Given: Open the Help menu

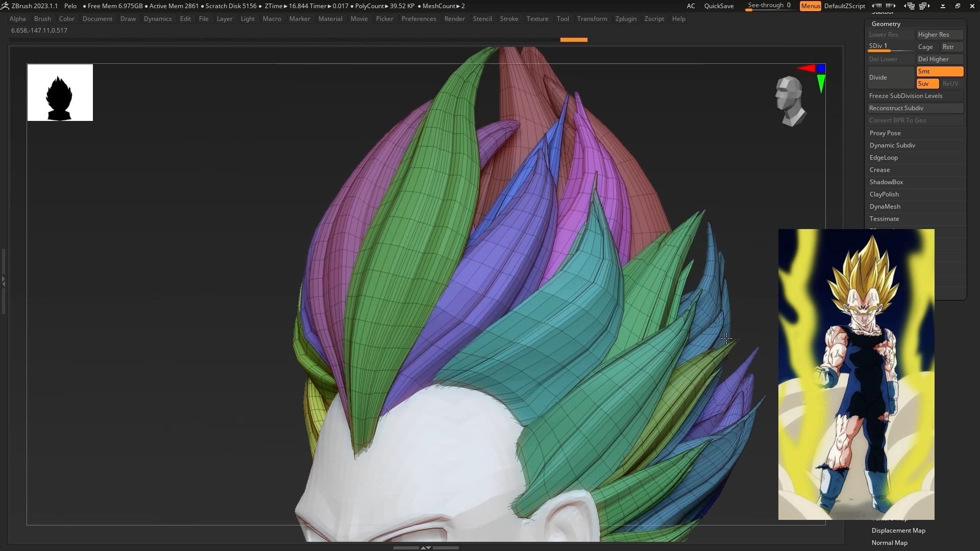Looking at the screenshot, I should point(678,19).
